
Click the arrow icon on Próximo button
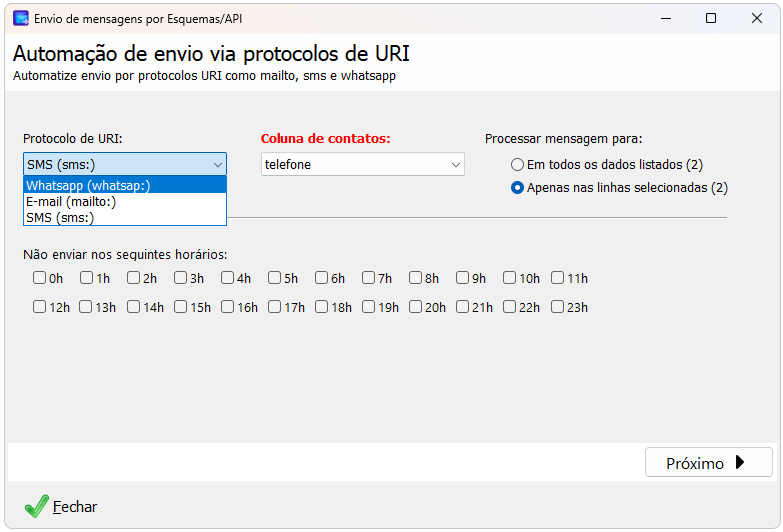(x=740, y=463)
